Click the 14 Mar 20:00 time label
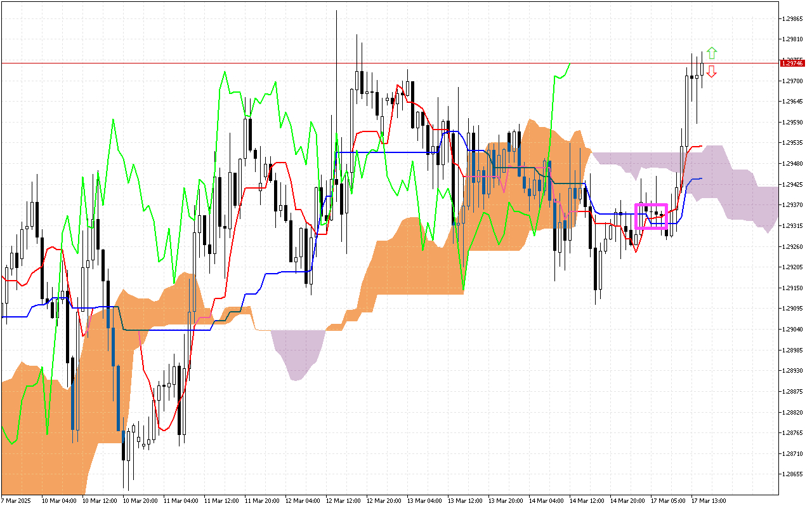Screen dimensions: 812x508 (627, 500)
